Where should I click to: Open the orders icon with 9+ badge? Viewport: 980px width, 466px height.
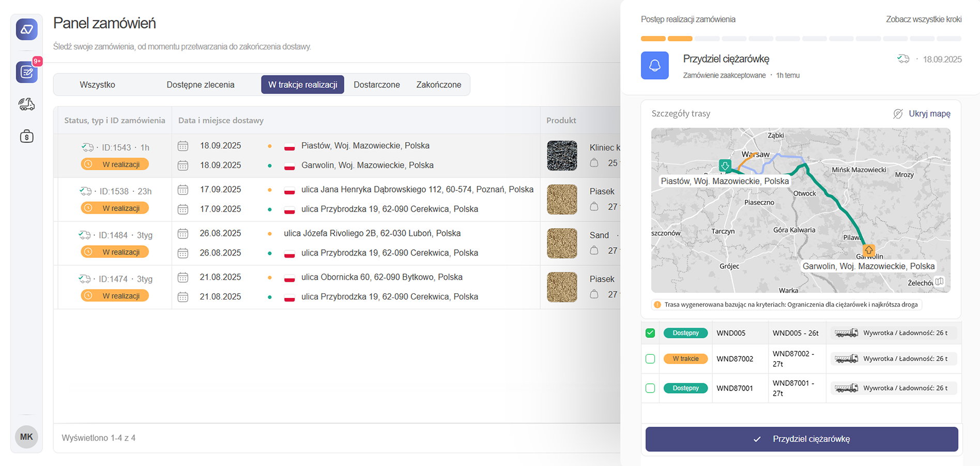click(x=26, y=72)
